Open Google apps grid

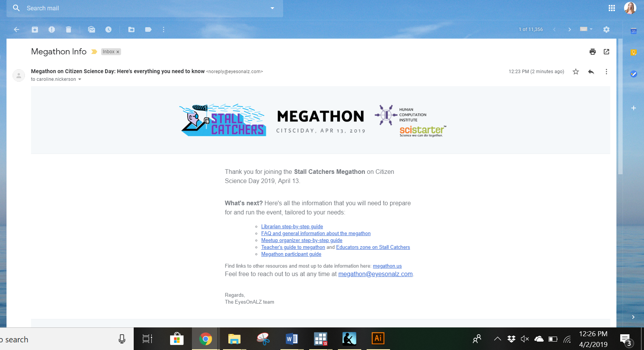tap(612, 8)
